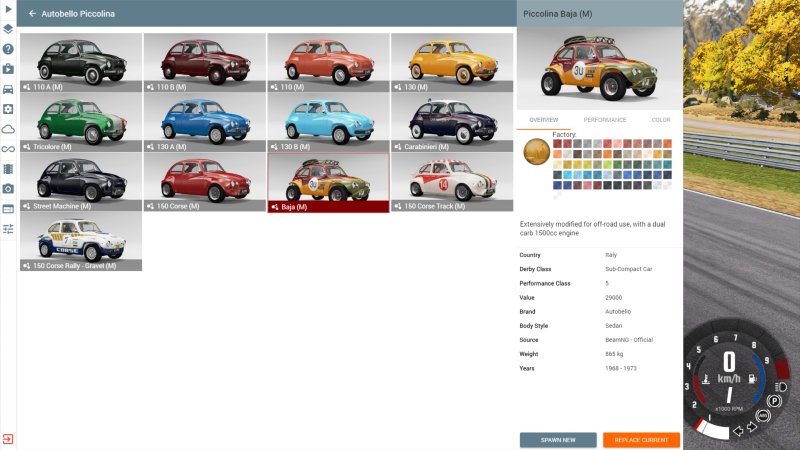Click the Country value Italy
This screenshot has width=800, height=450.
tap(611, 255)
